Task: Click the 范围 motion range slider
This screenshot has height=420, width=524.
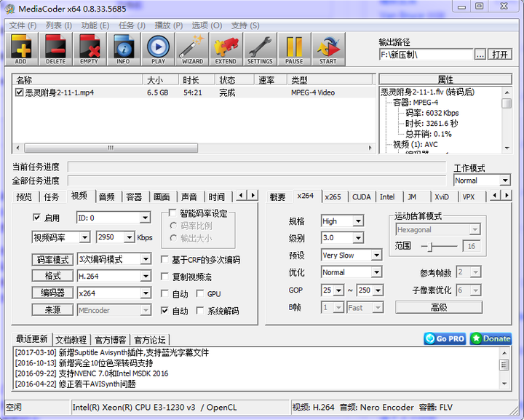Action: (439, 247)
